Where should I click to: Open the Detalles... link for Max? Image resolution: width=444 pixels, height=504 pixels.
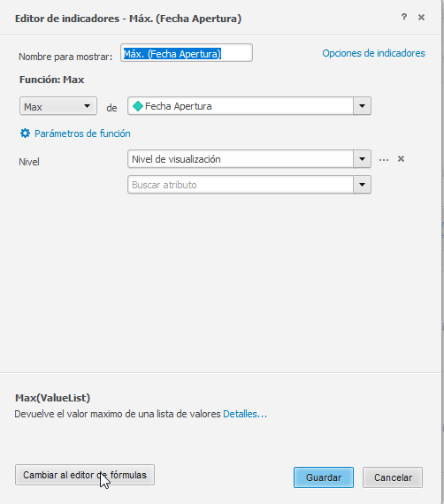click(245, 414)
